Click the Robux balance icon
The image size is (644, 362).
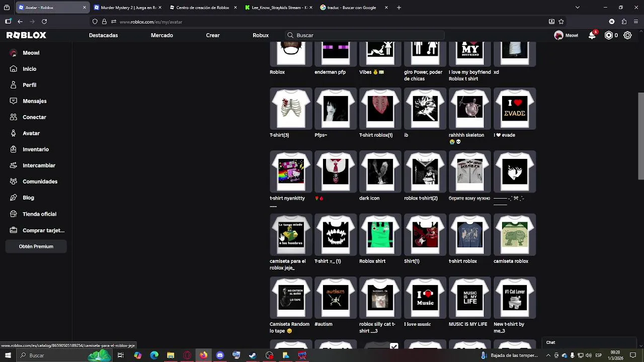pos(609,35)
